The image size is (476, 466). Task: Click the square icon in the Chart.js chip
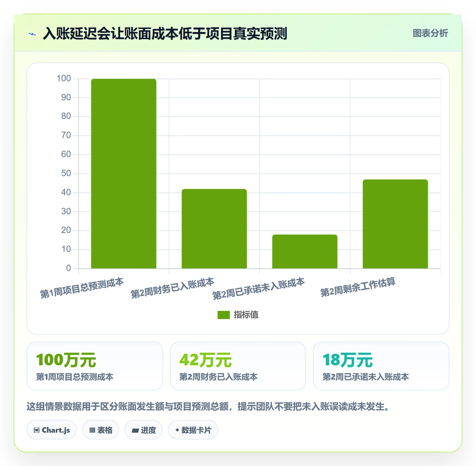click(37, 430)
